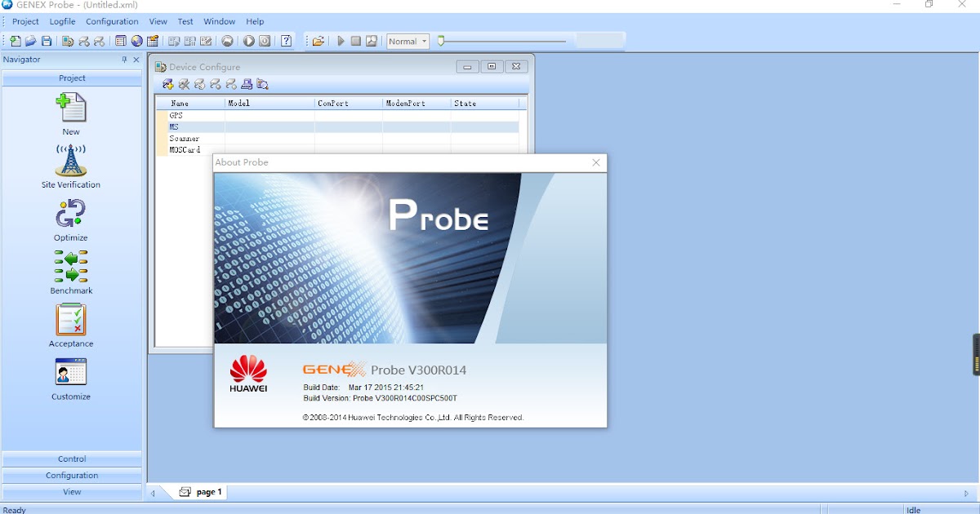Select the Scanner row in device list
This screenshot has width=980, height=514.
pos(338,139)
